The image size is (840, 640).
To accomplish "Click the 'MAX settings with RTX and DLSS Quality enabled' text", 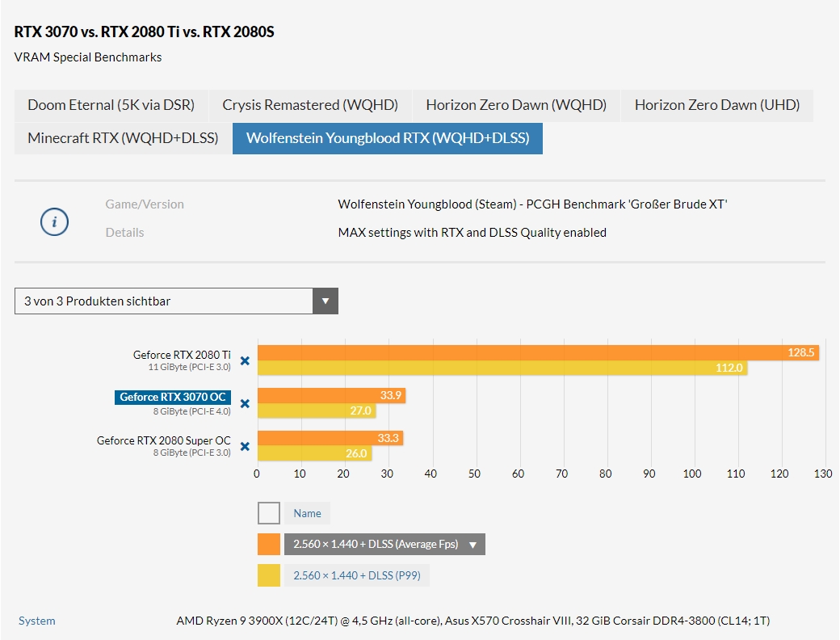I will click(x=472, y=233).
